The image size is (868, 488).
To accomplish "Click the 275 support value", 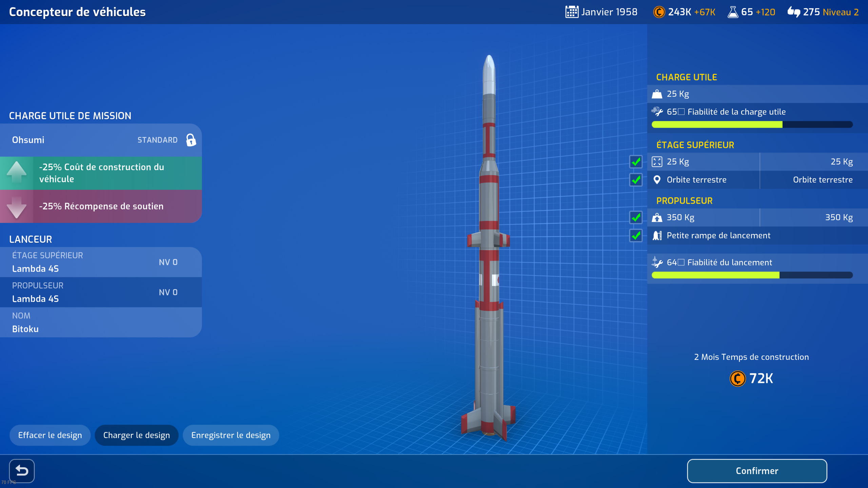I will [x=811, y=12].
